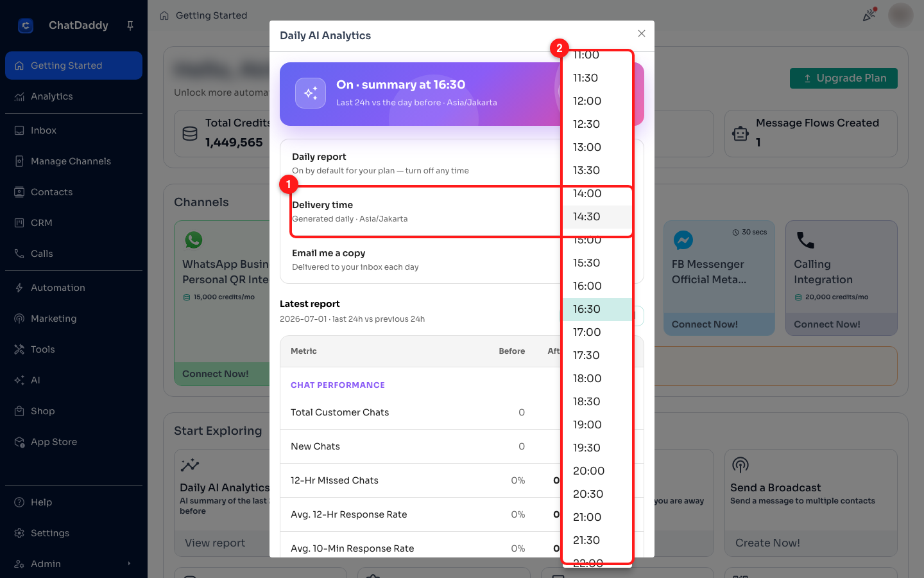Viewport: 924px width, 578px height.
Task: Click Create Now on Send a Broadcast card
Action: [x=767, y=543]
